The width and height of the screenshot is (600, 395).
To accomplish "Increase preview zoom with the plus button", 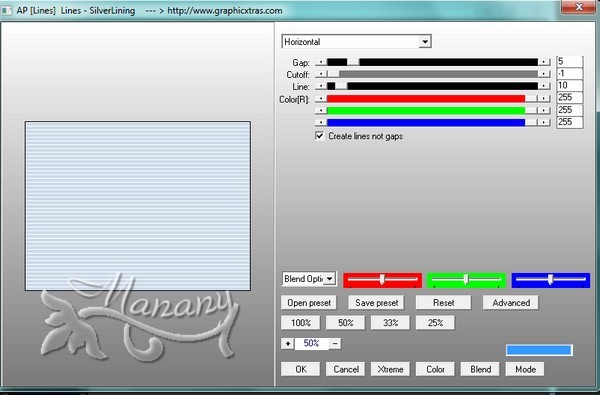I will point(287,343).
